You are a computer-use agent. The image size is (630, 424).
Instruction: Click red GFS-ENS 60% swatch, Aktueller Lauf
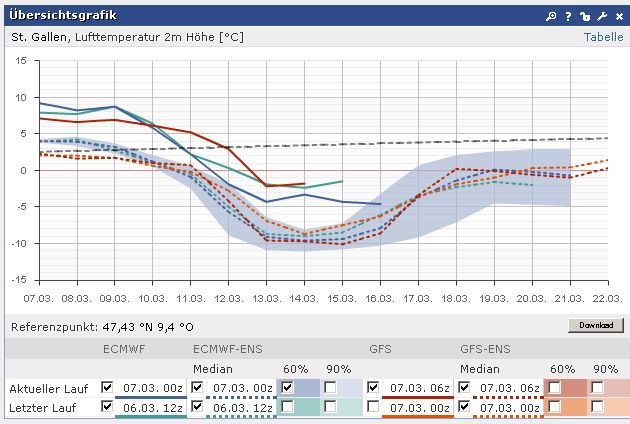(x=574, y=387)
